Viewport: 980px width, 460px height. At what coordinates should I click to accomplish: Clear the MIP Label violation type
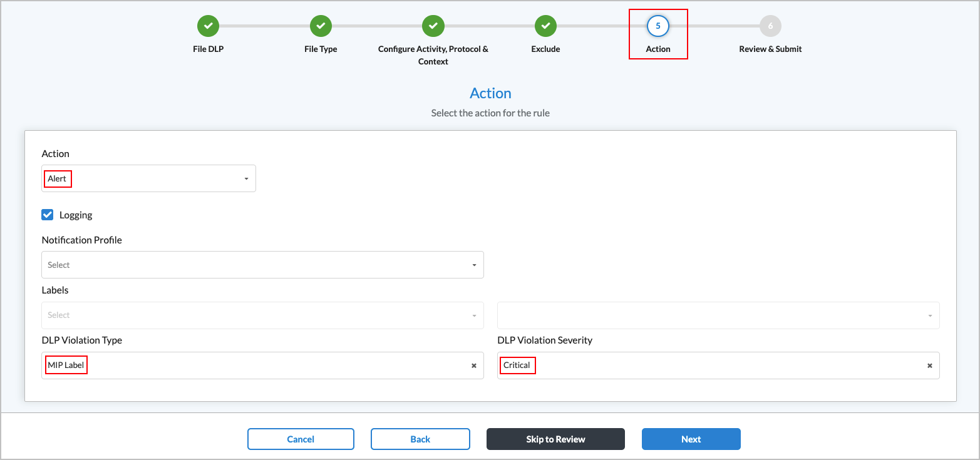[x=474, y=365]
